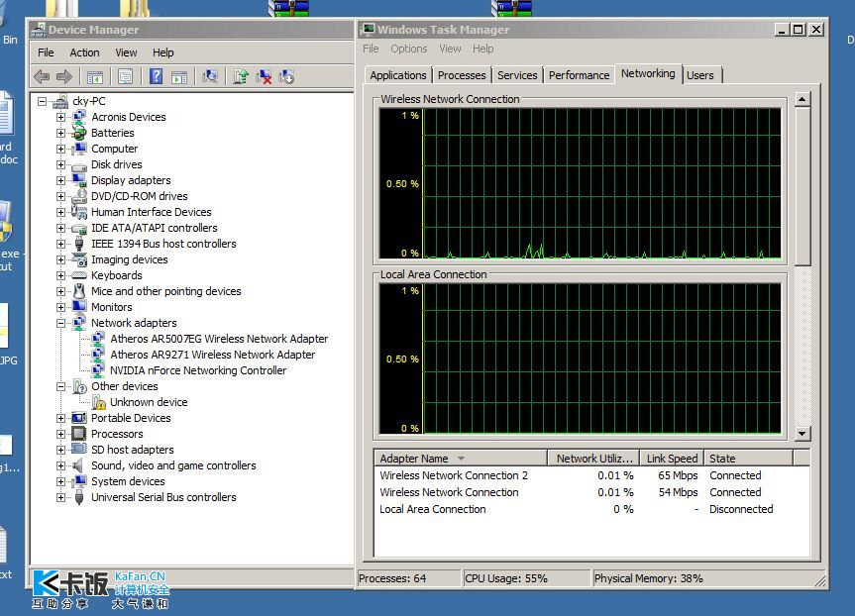
Task: Switch to the Users tab
Action: 700,75
